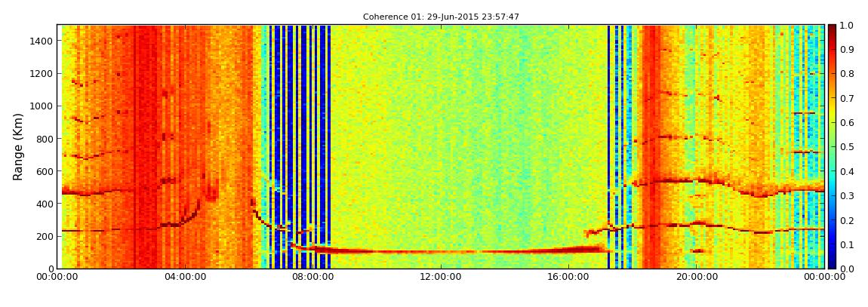Click the 0.5 colorbar label
868x307 pixels.
click(x=846, y=147)
